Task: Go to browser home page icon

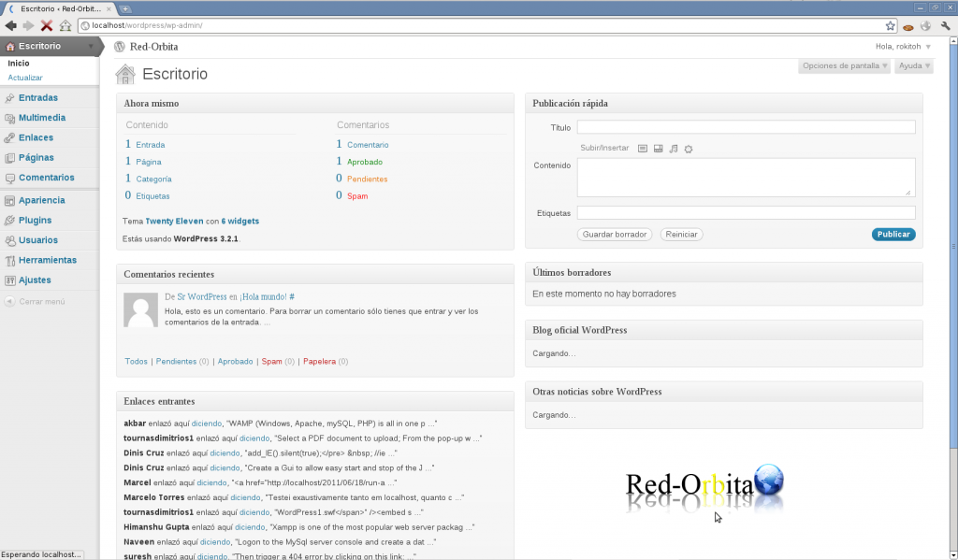Action: click(65, 25)
